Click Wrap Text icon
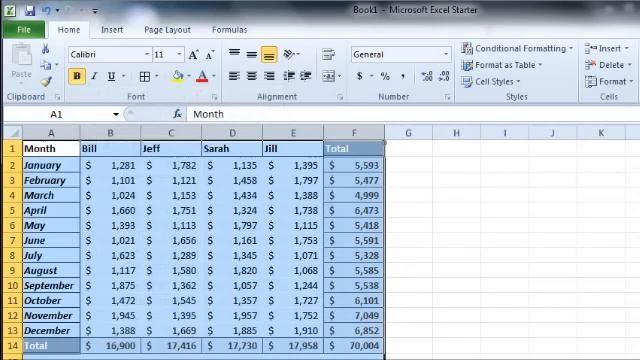640x360 pixels. (328, 54)
